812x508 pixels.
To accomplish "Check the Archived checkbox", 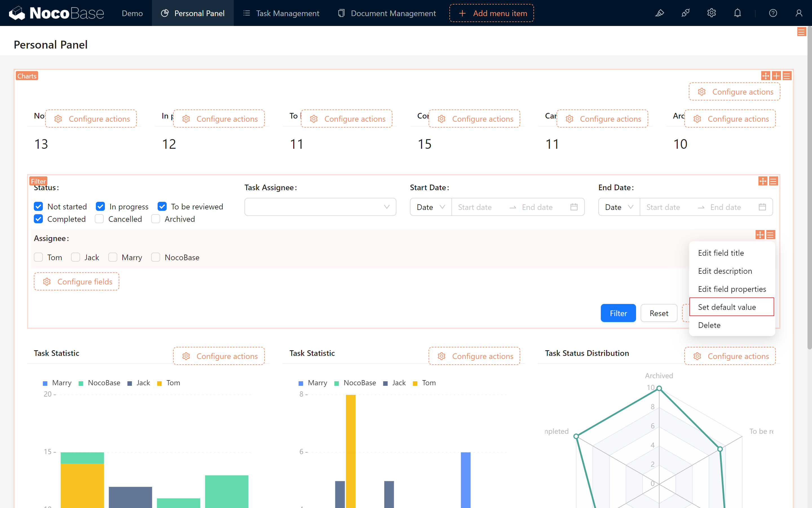I will 156,219.
